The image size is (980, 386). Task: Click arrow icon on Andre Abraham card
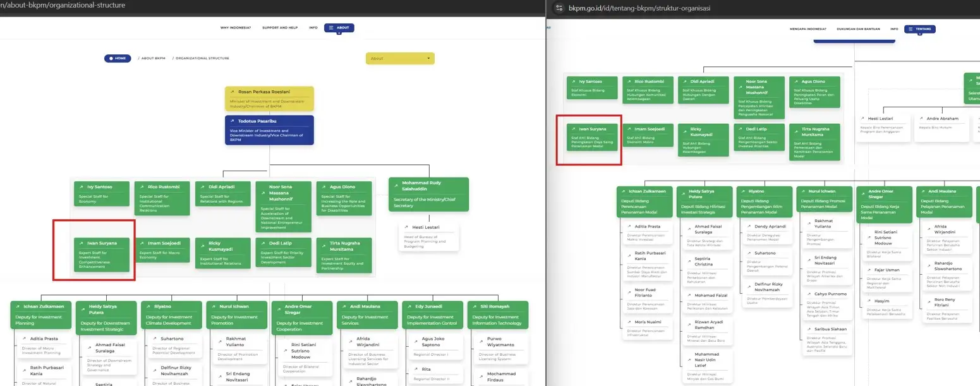tap(920, 119)
